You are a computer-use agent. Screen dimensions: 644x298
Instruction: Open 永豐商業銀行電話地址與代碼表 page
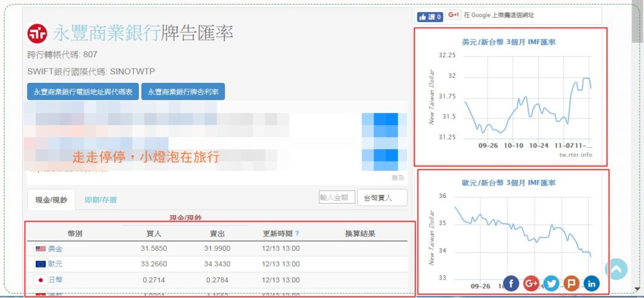[83, 92]
